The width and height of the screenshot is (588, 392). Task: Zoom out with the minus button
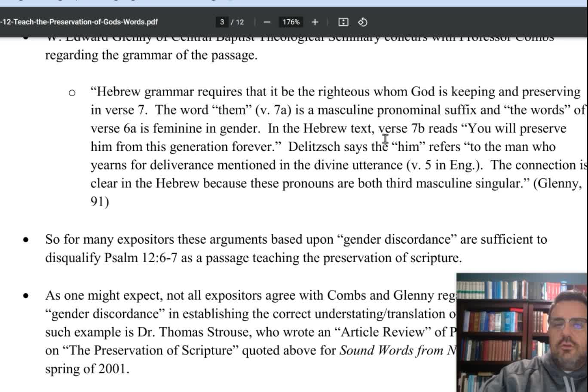(x=267, y=22)
